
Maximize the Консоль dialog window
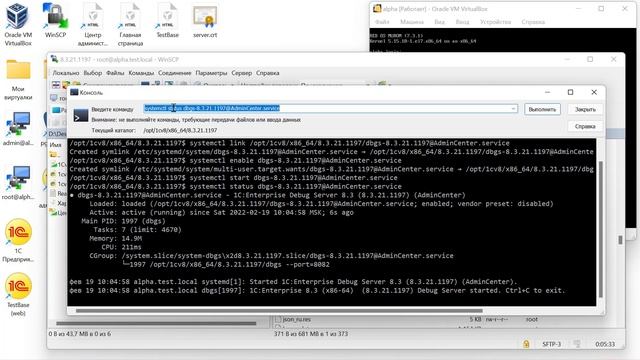click(571, 92)
